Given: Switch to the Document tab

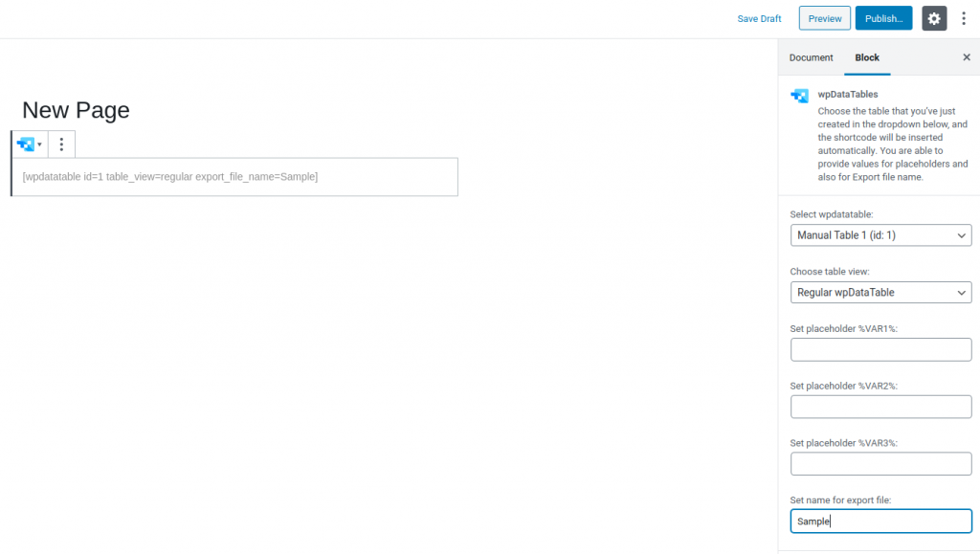Looking at the screenshot, I should point(811,57).
